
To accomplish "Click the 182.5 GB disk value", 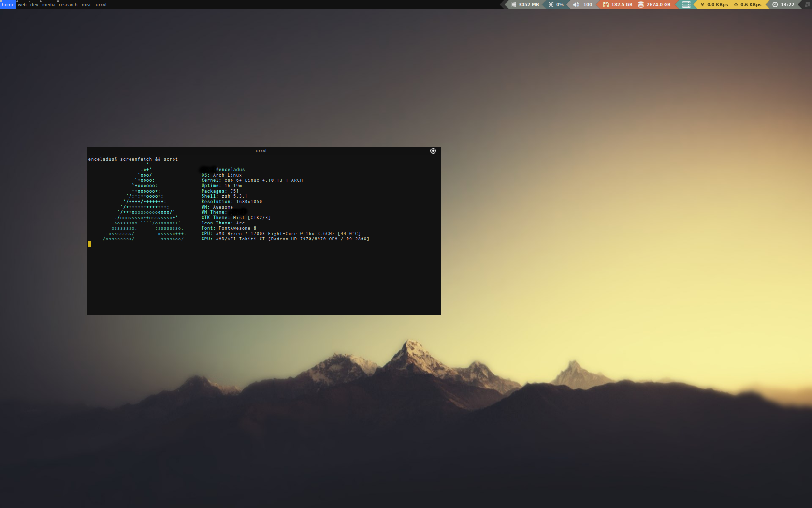I will [622, 4].
